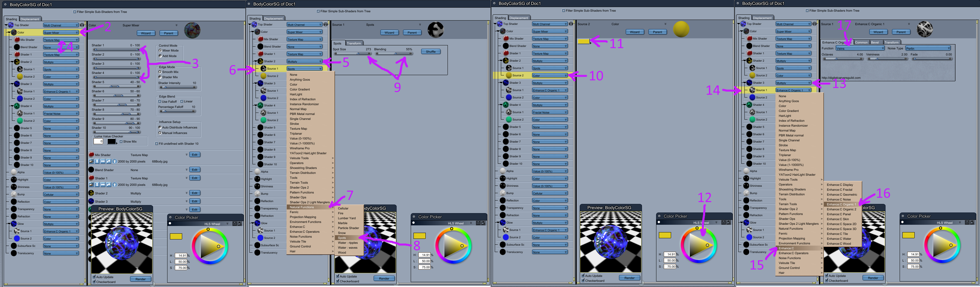
Task: Enable the Linear checkbox
Action: [x=182, y=101]
